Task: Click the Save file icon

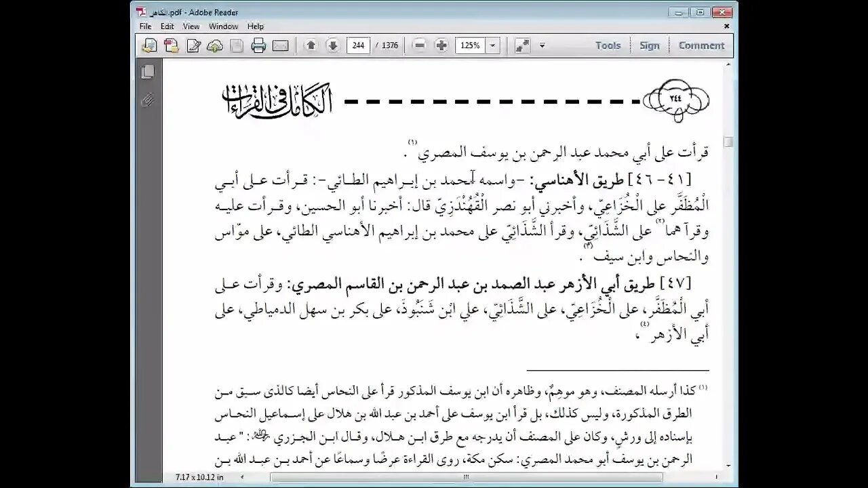Action: click(x=237, y=45)
